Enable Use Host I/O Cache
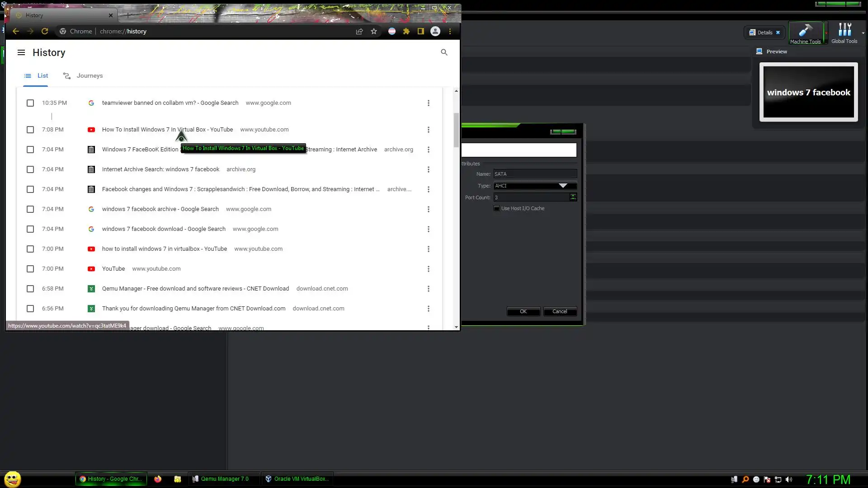Screen dimensions: 868x488 click(x=497, y=208)
